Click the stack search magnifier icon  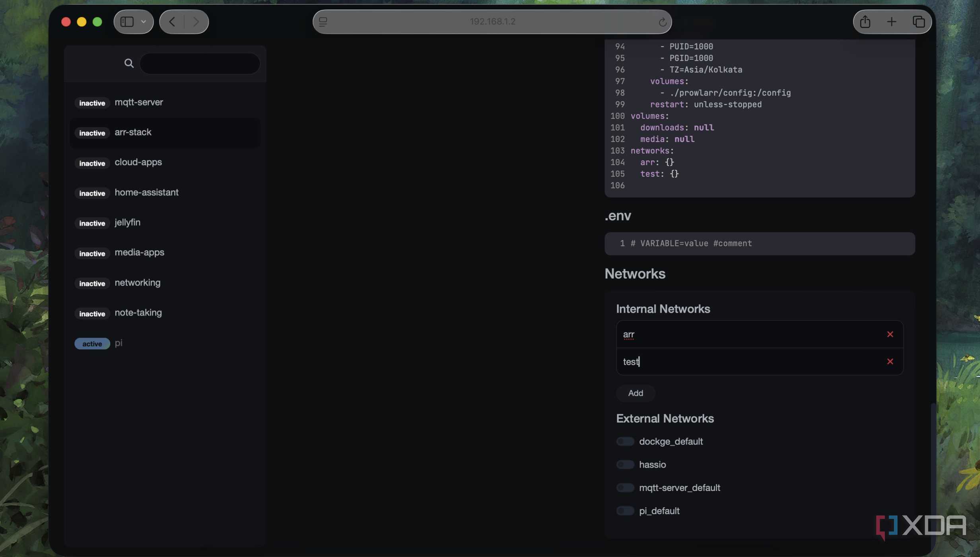tap(129, 63)
